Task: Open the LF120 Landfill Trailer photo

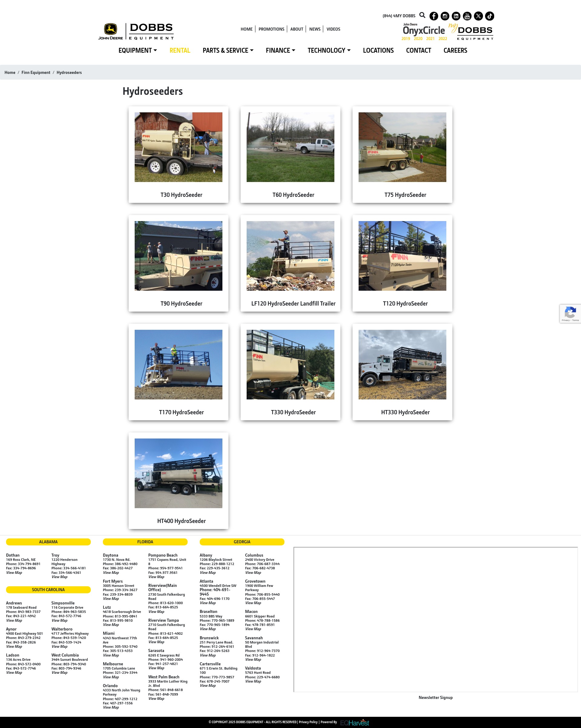Action: (290, 256)
